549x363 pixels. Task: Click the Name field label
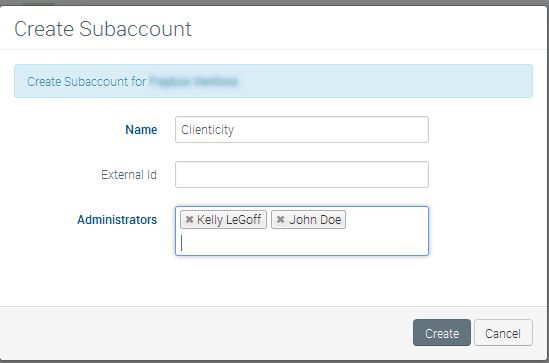click(141, 130)
